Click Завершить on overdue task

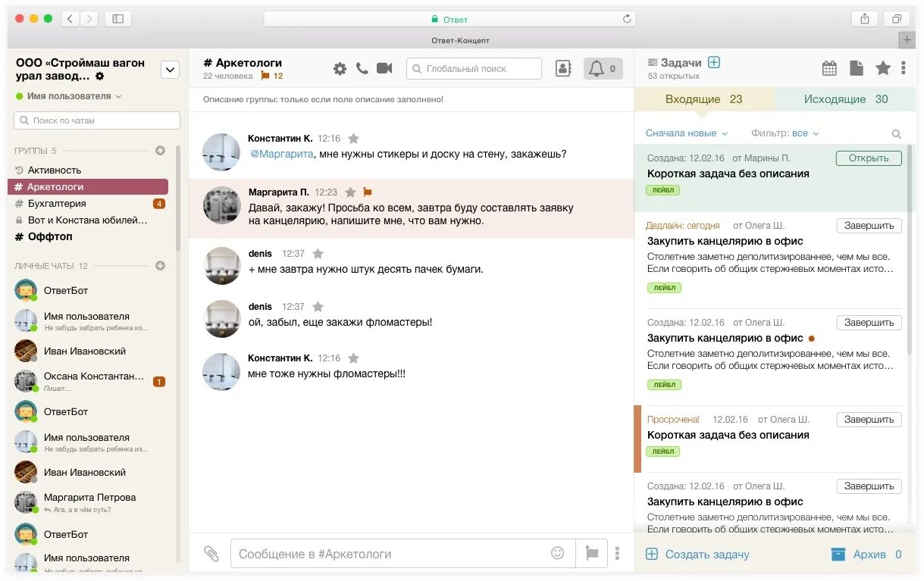(869, 420)
